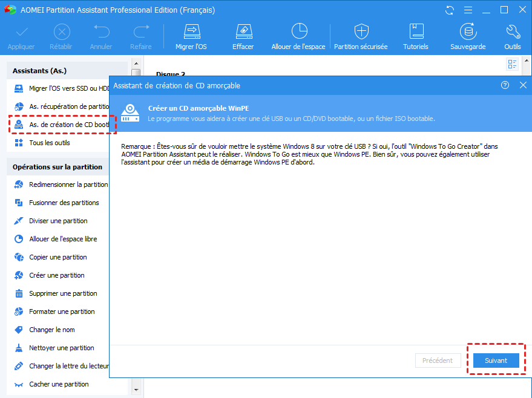Choose Copier une partition
532x398 pixels.
51,257
